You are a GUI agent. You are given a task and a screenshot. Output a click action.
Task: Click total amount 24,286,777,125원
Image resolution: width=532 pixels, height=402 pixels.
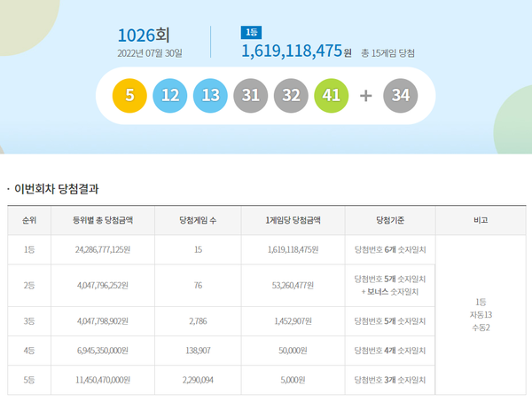pyautogui.click(x=103, y=249)
